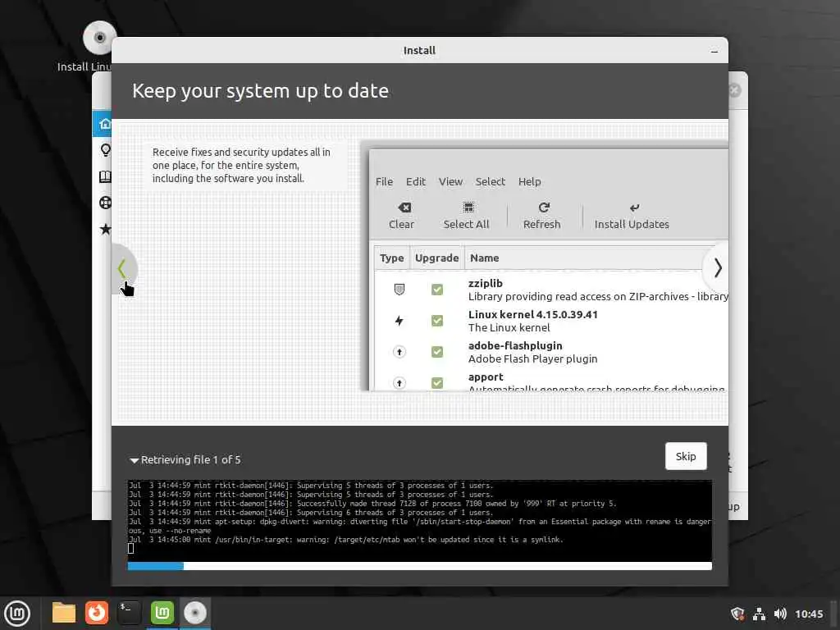Click the up-arrow type icon for adobe-flashplugin

tap(399, 352)
